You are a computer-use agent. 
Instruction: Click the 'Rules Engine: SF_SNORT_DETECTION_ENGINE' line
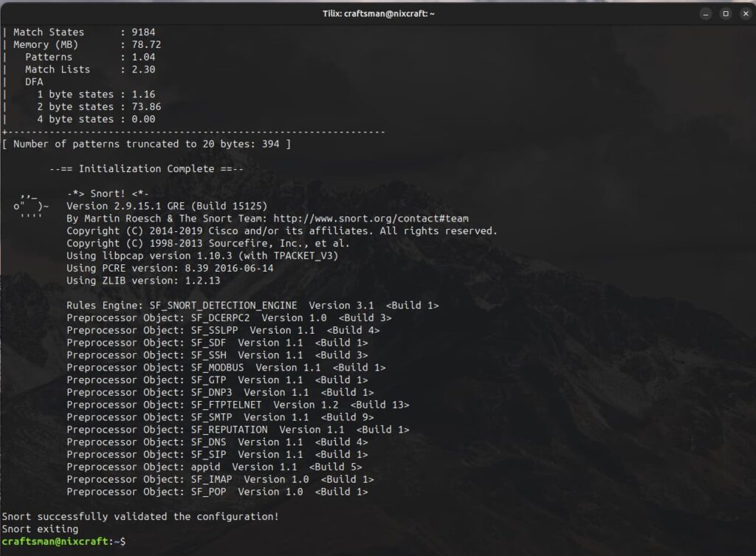coord(252,305)
